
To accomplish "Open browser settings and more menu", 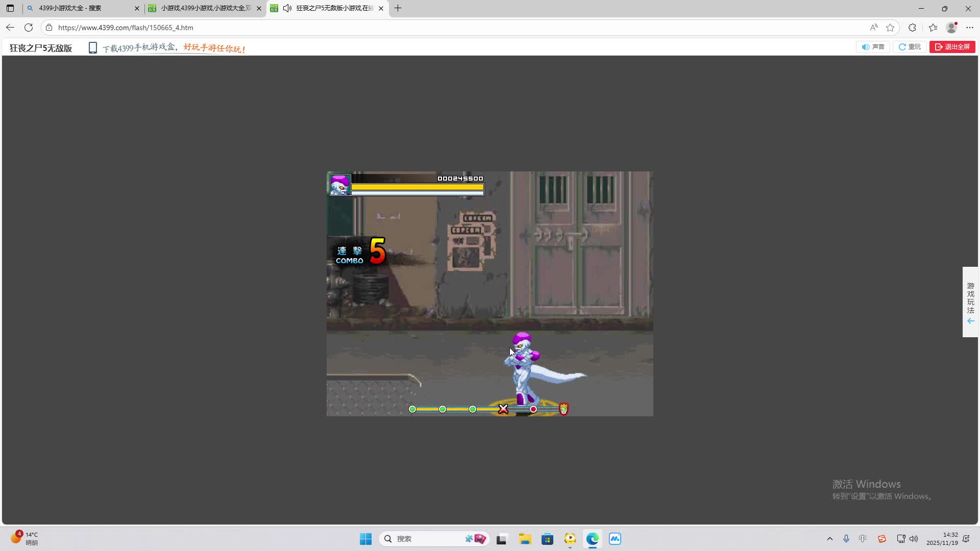I will [x=970, y=28].
